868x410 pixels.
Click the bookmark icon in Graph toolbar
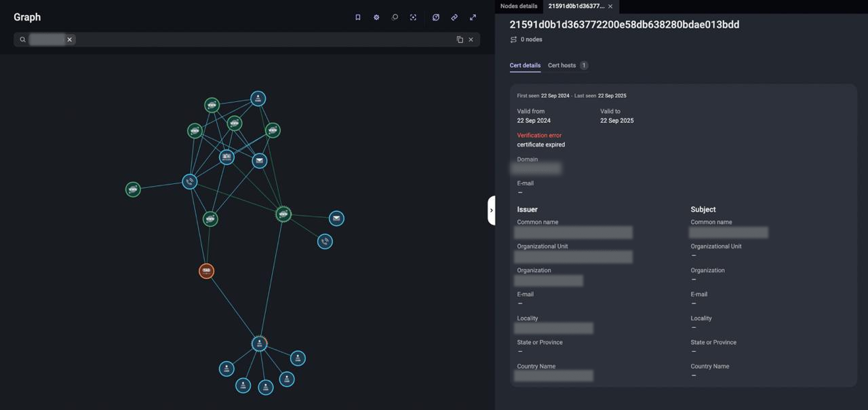358,18
